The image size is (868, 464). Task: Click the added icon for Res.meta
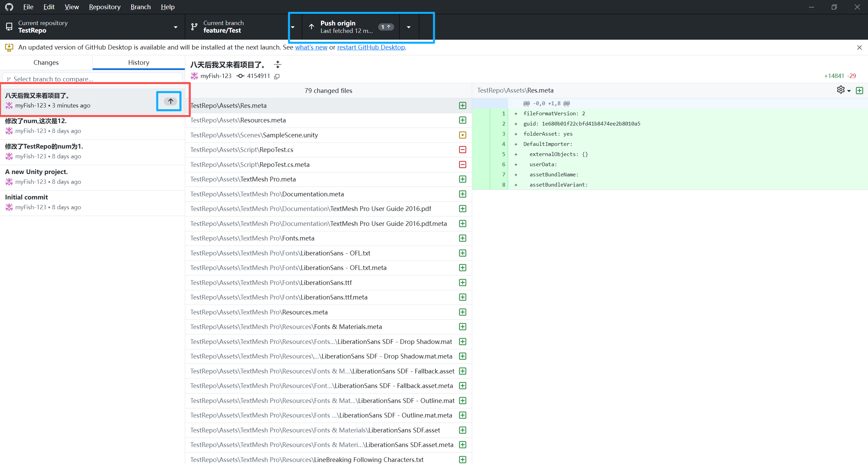[x=462, y=105]
